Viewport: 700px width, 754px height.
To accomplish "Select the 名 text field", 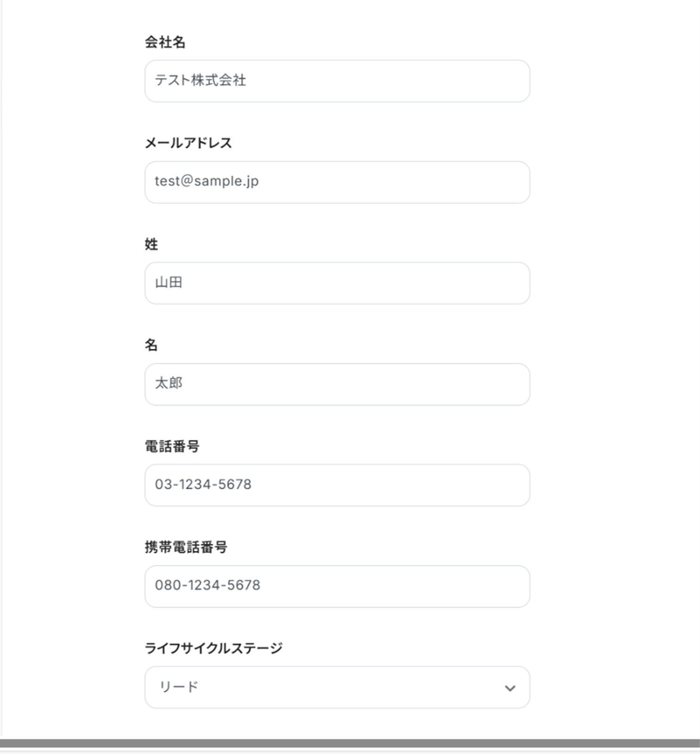I will (337, 384).
